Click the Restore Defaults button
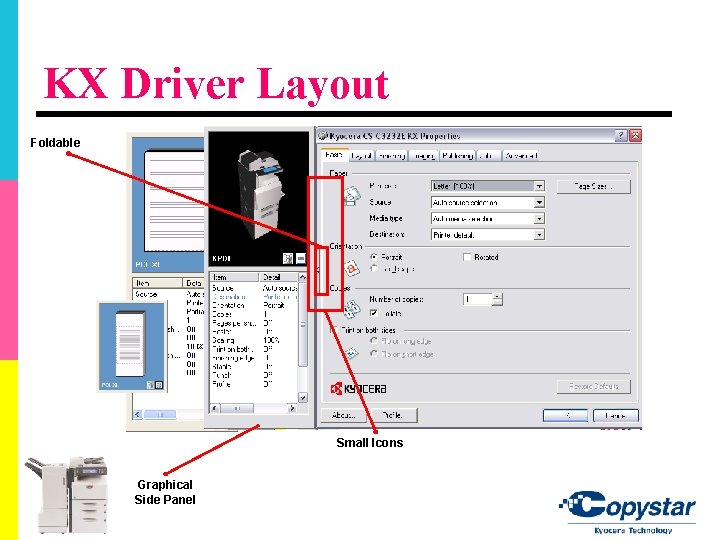 tap(593, 386)
